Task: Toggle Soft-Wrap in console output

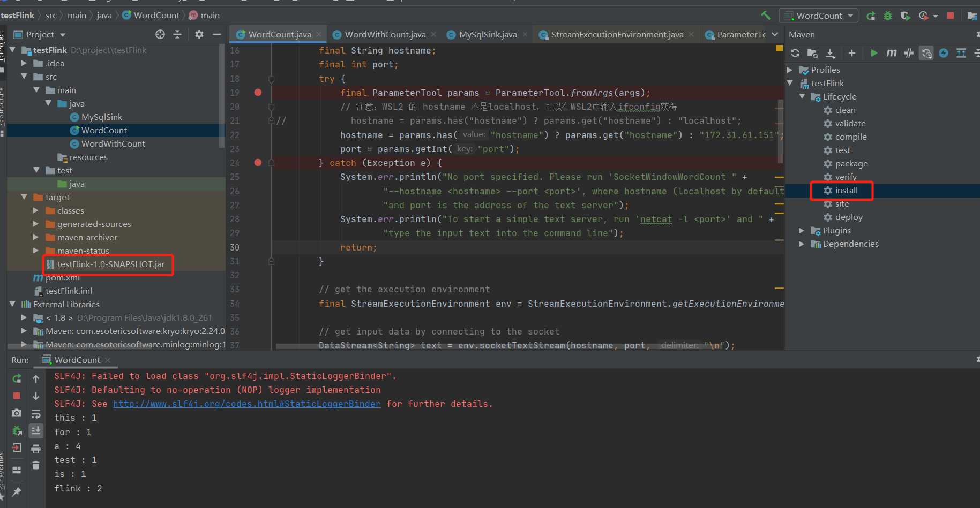Action: (x=36, y=414)
